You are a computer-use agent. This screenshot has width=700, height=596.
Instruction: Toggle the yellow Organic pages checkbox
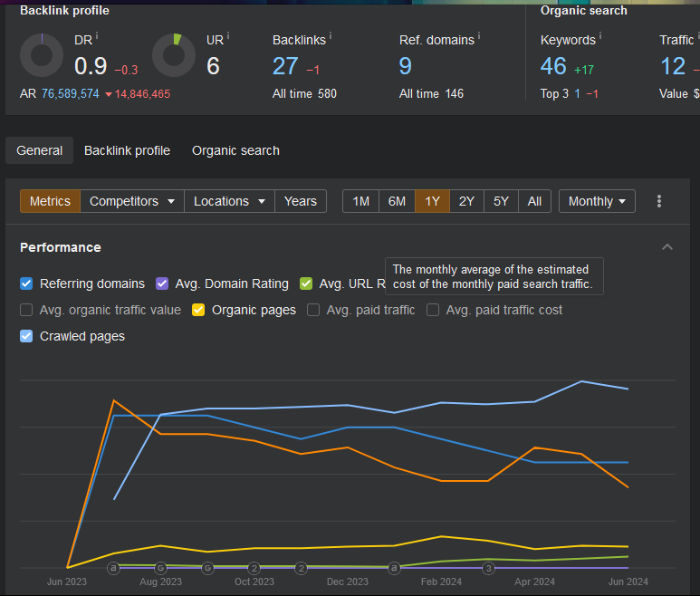pos(198,310)
